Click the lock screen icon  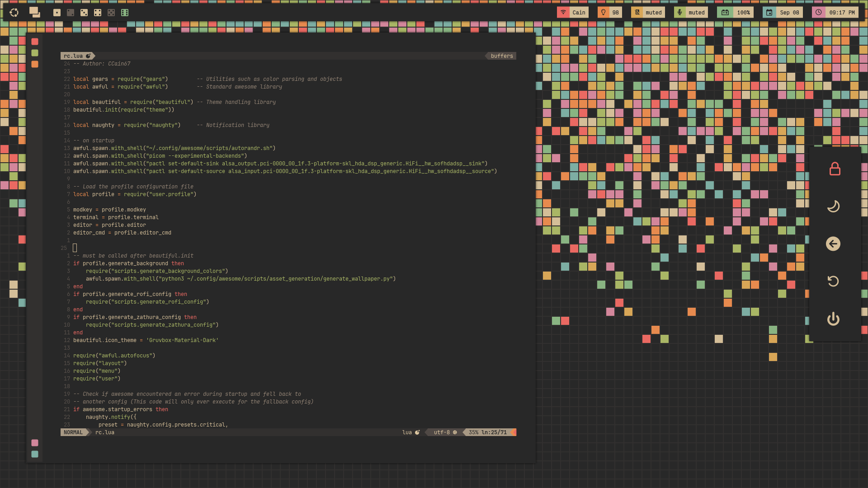tap(835, 169)
